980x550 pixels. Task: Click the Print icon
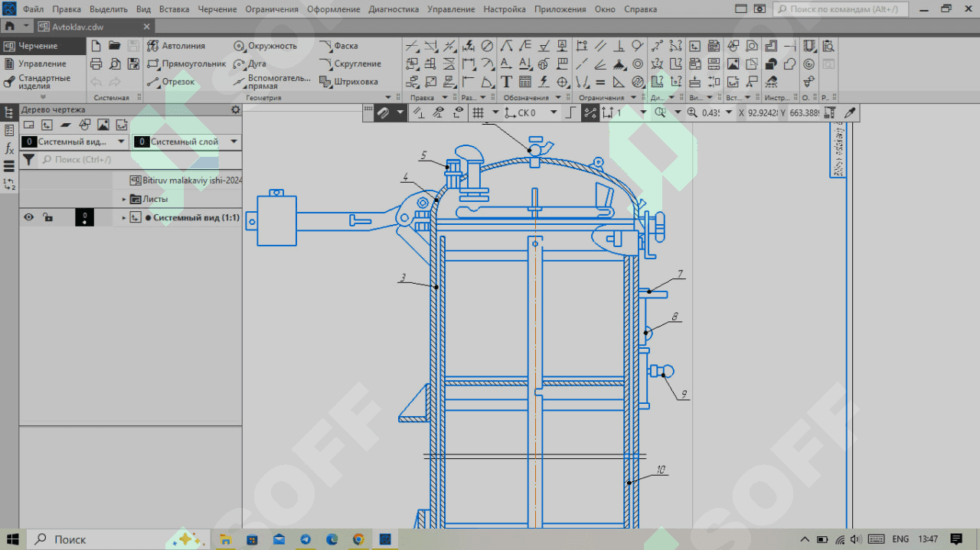[x=96, y=63]
